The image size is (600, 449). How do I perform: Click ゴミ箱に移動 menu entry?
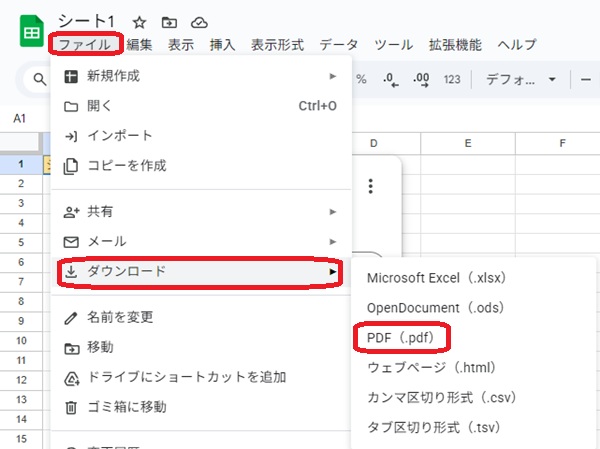pos(126,407)
